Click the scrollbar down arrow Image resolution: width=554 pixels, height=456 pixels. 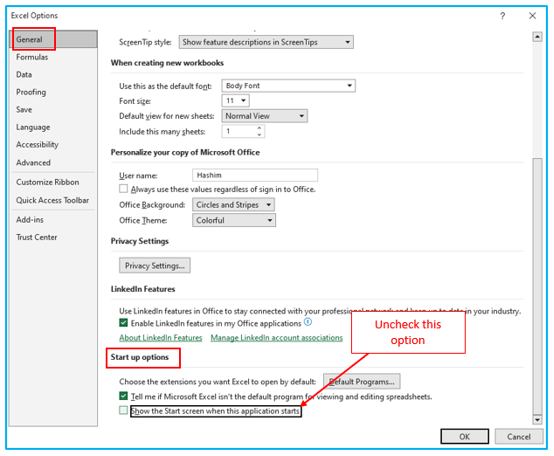coord(537,420)
